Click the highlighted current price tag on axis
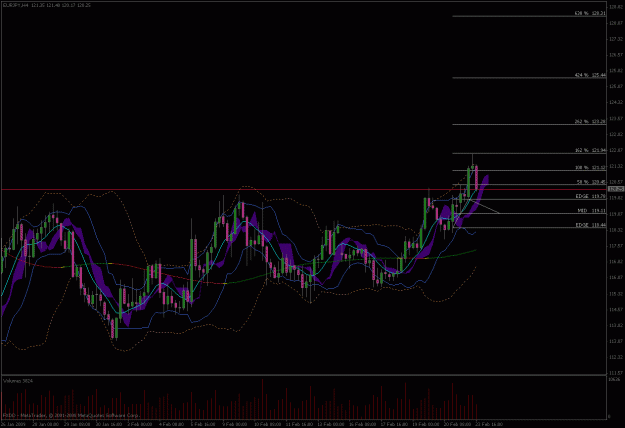 pyautogui.click(x=616, y=189)
